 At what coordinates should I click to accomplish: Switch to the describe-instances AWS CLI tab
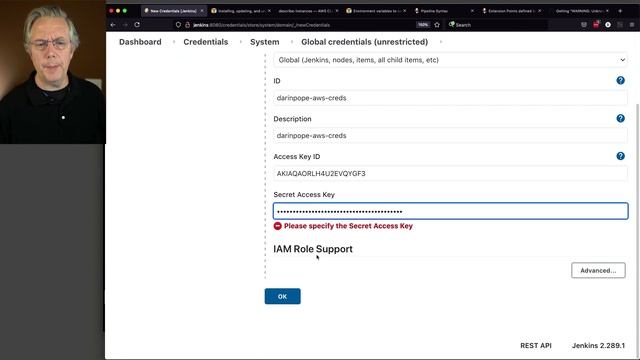(308, 11)
